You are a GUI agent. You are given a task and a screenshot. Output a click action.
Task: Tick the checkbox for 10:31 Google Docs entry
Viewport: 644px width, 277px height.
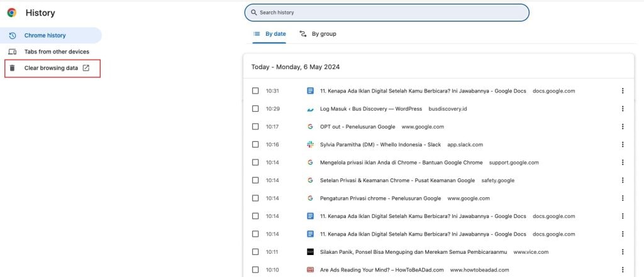255,91
